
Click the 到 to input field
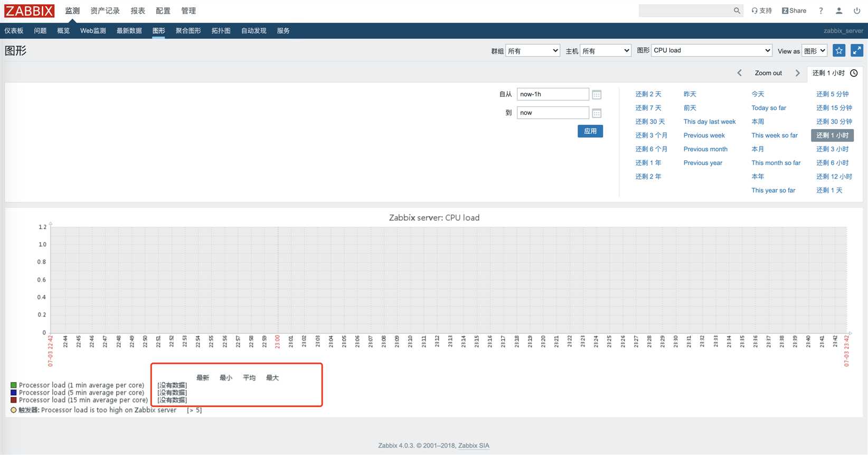click(553, 113)
